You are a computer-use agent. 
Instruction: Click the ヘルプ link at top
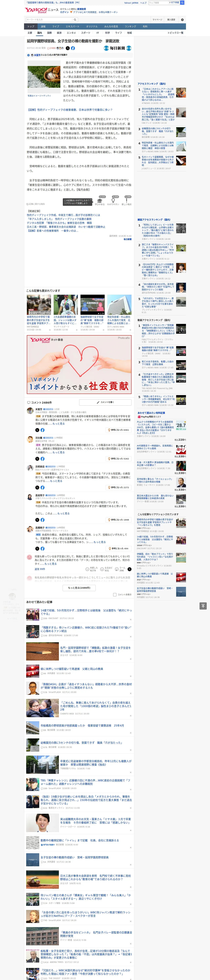(143, 3)
